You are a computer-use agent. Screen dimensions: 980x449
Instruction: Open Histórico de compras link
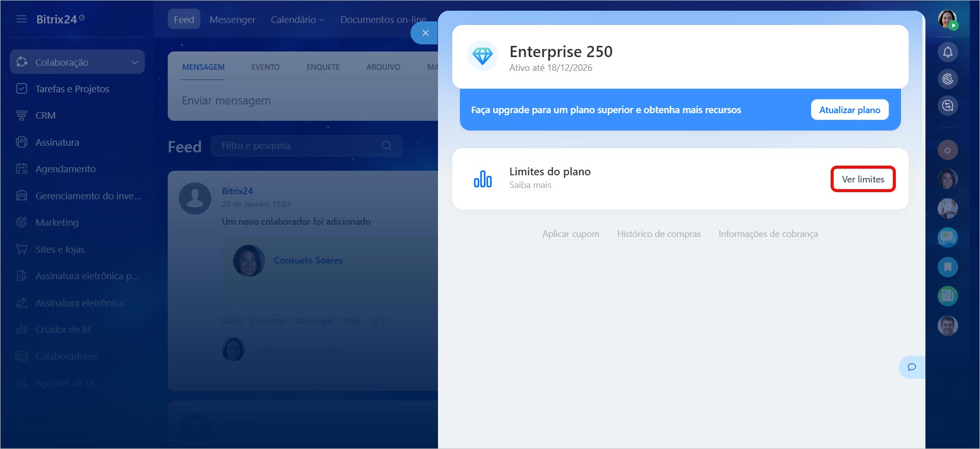pos(659,234)
